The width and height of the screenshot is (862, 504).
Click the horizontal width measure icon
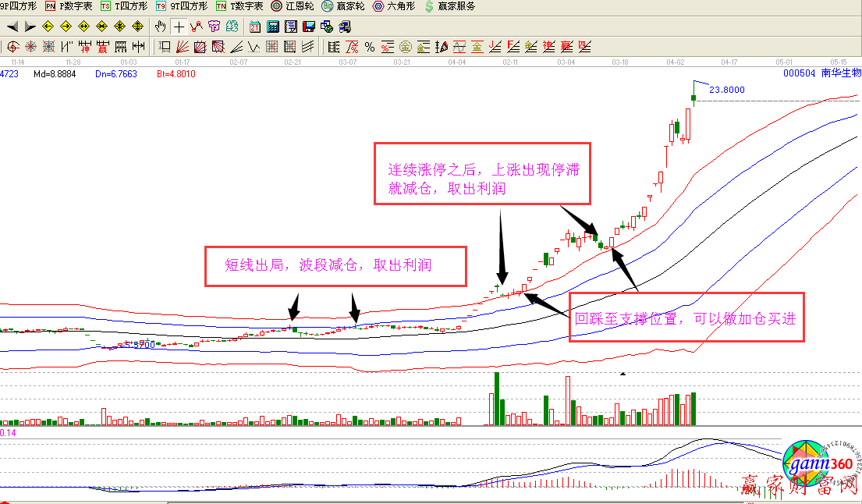click(139, 47)
